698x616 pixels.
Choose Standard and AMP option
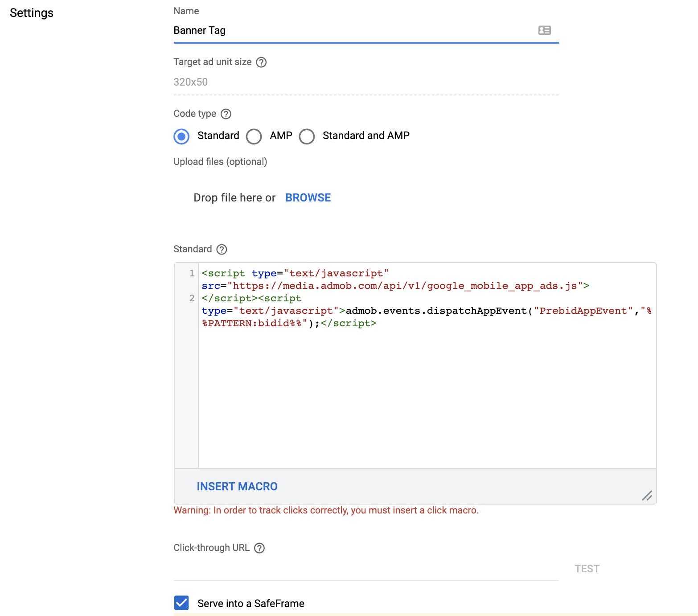click(307, 136)
